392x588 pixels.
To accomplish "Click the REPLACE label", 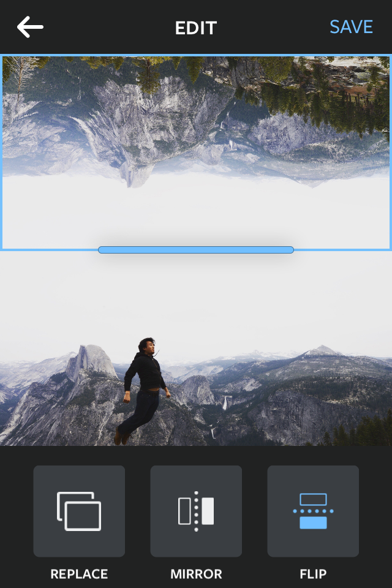I will point(79,574).
